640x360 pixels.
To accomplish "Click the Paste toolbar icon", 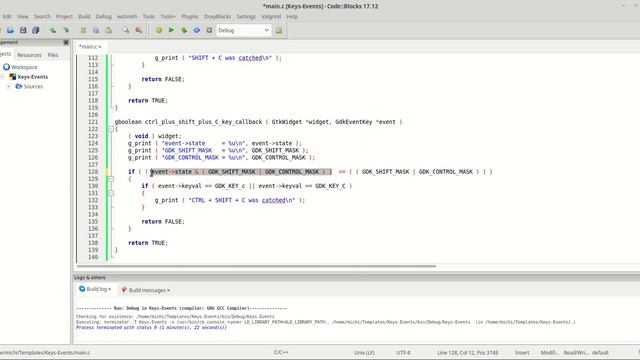I will click(x=109, y=30).
